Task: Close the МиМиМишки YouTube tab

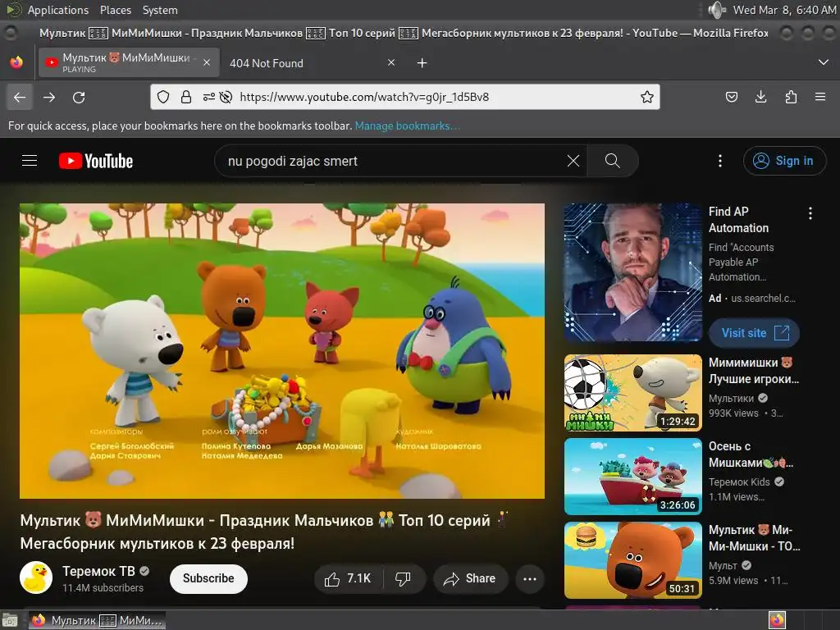Action: (206, 62)
